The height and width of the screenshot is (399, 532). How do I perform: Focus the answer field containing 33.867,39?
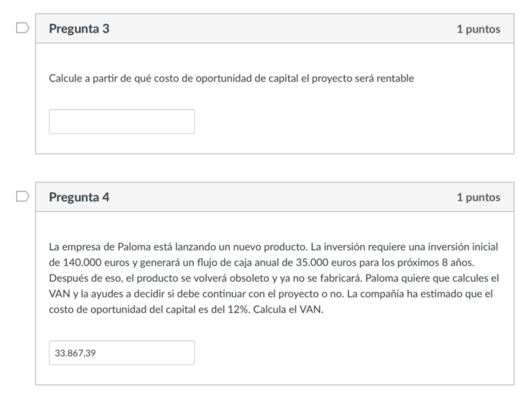point(122,353)
